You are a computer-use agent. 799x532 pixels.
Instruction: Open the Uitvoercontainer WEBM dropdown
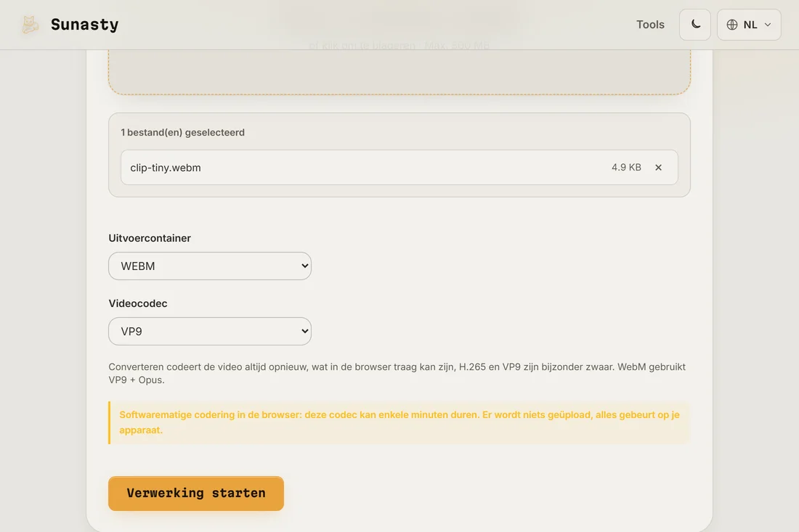pos(210,266)
